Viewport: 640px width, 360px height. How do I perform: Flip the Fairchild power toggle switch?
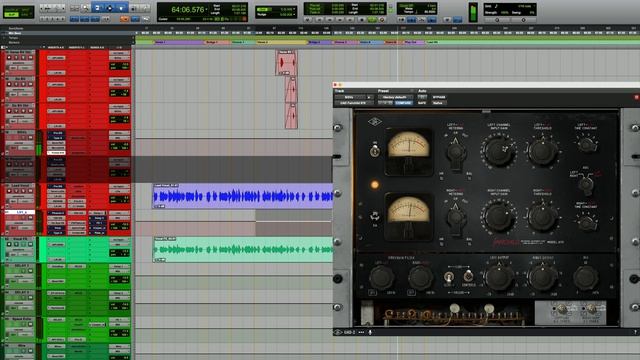point(374,150)
